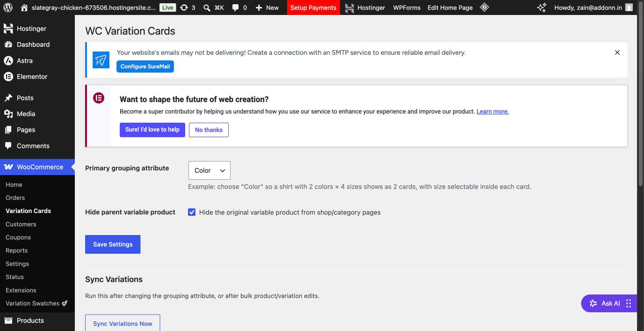Open the updates icon showing 3

pyautogui.click(x=184, y=7)
